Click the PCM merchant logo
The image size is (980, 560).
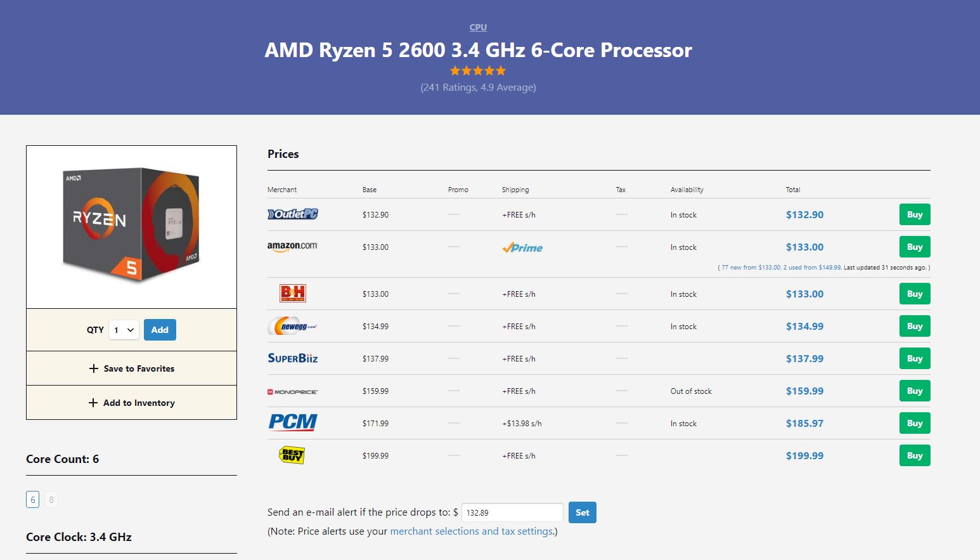tap(292, 422)
